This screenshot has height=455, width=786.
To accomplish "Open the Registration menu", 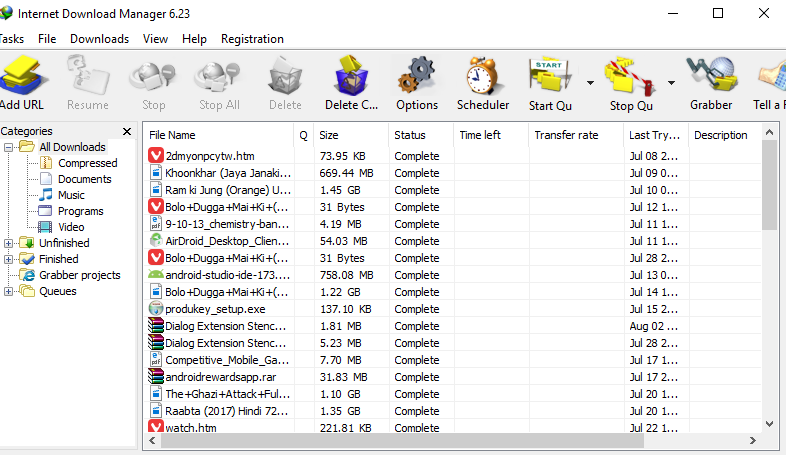I will tap(252, 39).
